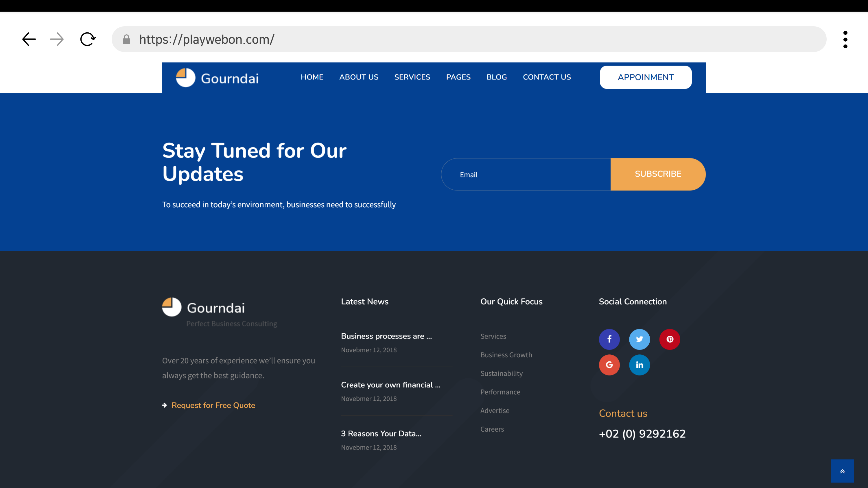Click the scroll-to-top arrow button
868x488 pixels.
pyautogui.click(x=842, y=471)
